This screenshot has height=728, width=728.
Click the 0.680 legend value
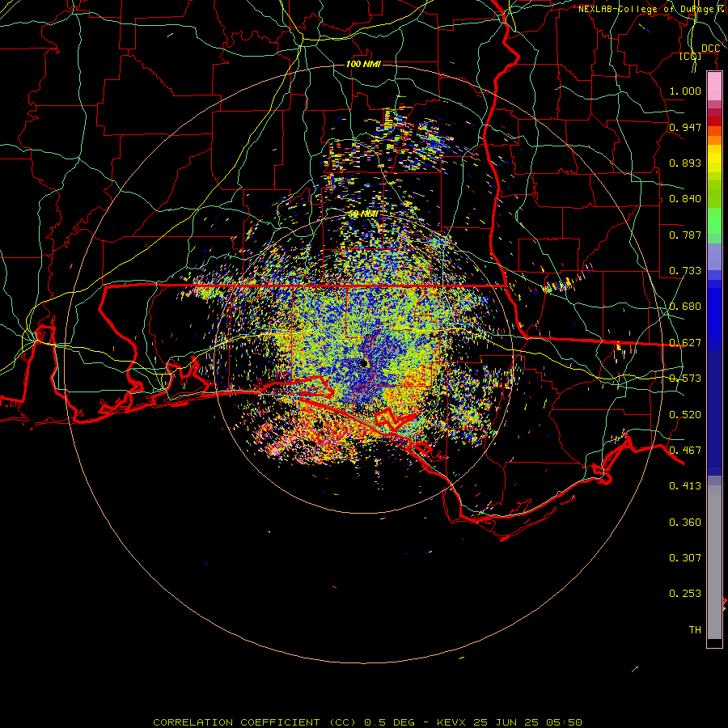pos(685,307)
